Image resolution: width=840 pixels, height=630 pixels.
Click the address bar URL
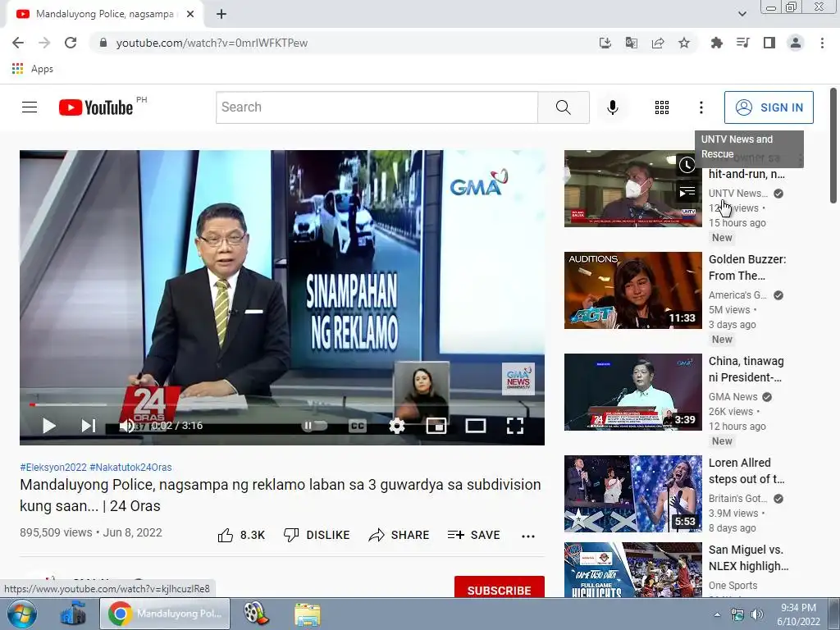click(x=212, y=43)
